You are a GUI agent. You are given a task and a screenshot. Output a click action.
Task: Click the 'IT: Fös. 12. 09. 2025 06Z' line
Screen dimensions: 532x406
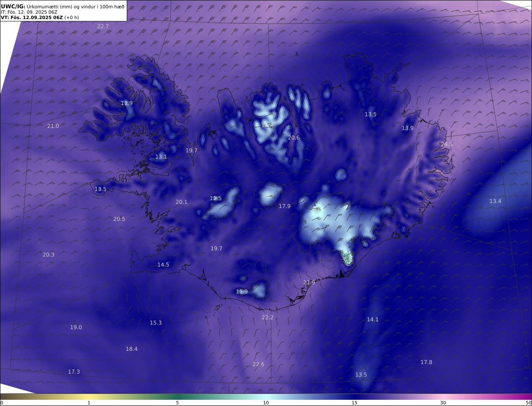[29, 12]
